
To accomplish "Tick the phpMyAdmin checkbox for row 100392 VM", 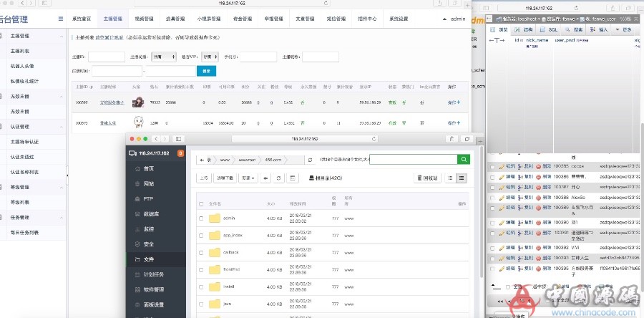I will pyautogui.click(x=492, y=248).
